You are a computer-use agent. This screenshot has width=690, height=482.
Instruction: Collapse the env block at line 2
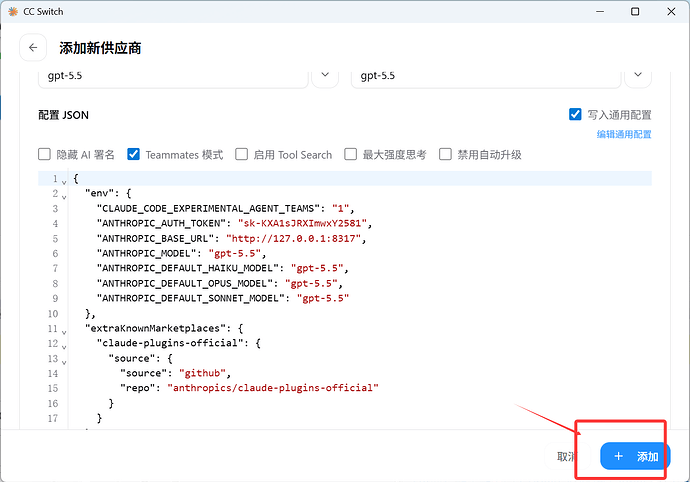(x=64, y=196)
